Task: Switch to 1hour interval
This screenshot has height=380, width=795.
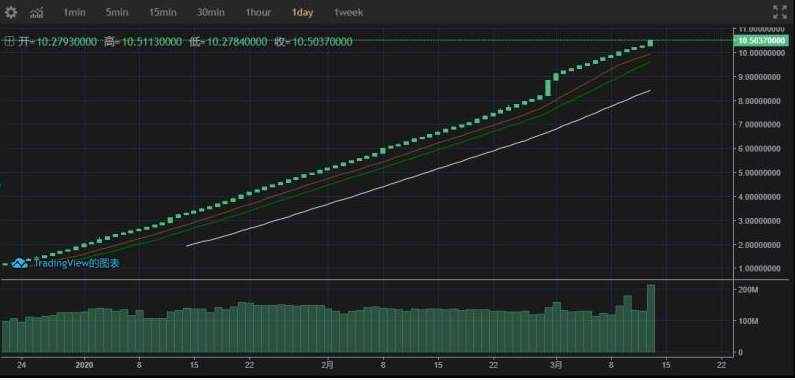Action: pos(258,12)
